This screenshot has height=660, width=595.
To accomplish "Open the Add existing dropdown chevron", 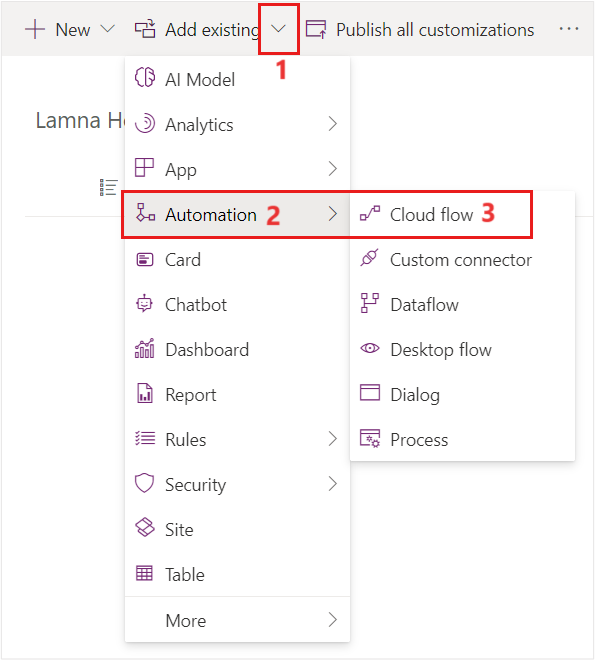I will click(x=279, y=29).
